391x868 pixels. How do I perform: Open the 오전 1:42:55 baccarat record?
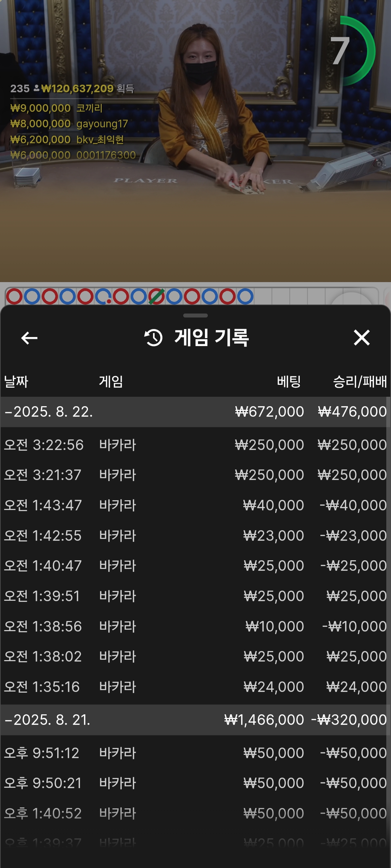click(x=195, y=536)
